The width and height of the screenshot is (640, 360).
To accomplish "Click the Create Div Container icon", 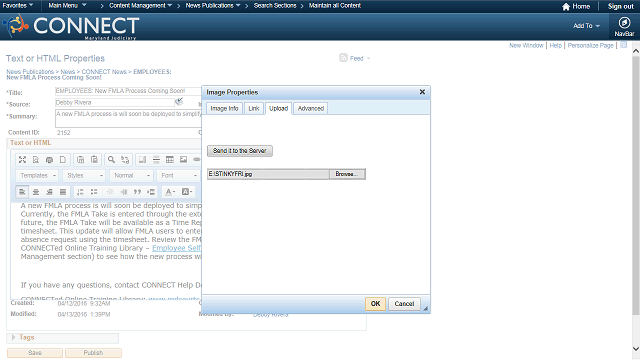I will pyautogui.click(x=151, y=192).
